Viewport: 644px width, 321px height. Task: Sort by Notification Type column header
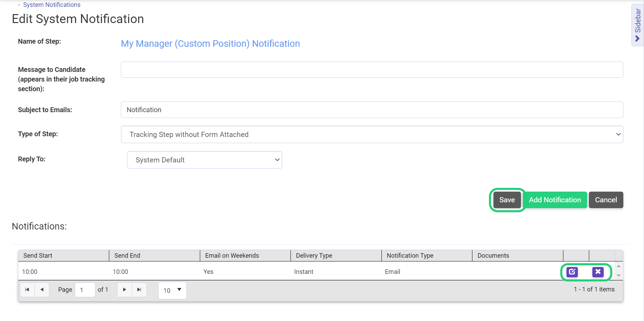pyautogui.click(x=427, y=256)
